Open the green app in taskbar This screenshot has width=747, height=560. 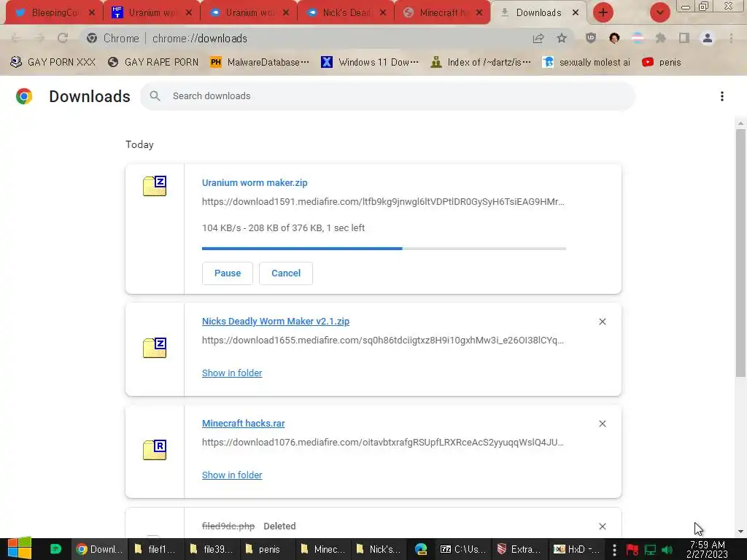point(55,549)
